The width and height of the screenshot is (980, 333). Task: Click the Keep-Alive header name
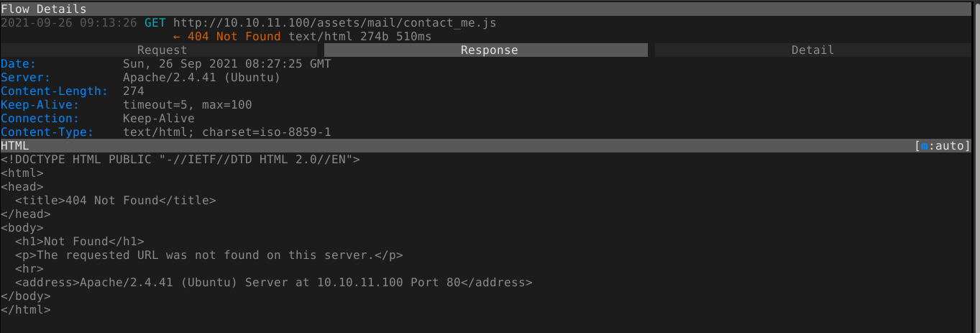pyautogui.click(x=40, y=105)
